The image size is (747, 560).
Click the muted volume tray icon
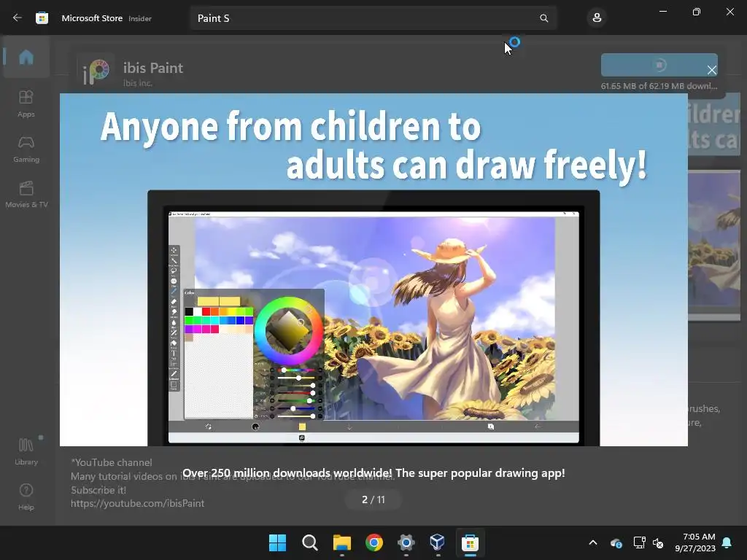pos(659,542)
